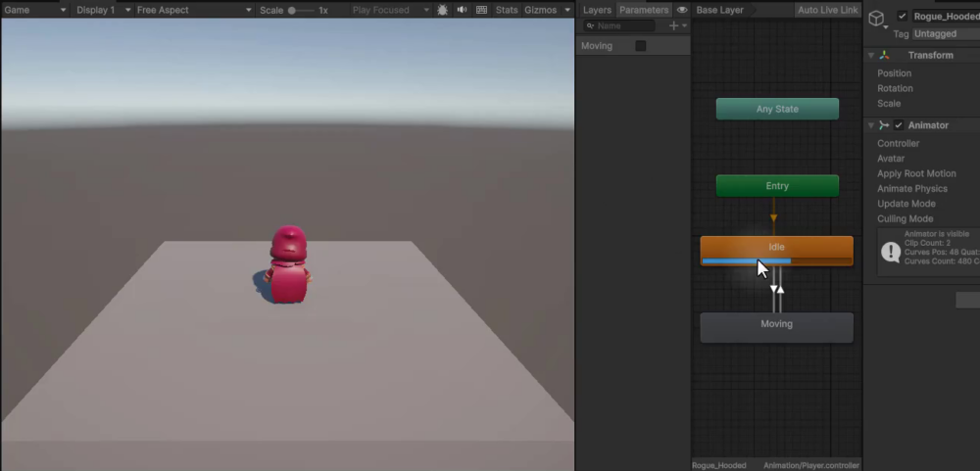Open the Play Focused dropdown
Screen dimensions: 980x471
click(391, 10)
